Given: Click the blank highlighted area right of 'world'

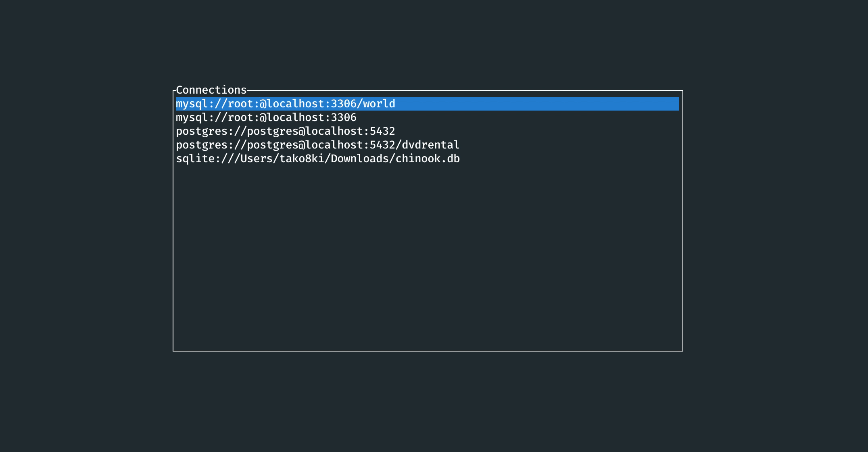Looking at the screenshot, I should pyautogui.click(x=536, y=104).
